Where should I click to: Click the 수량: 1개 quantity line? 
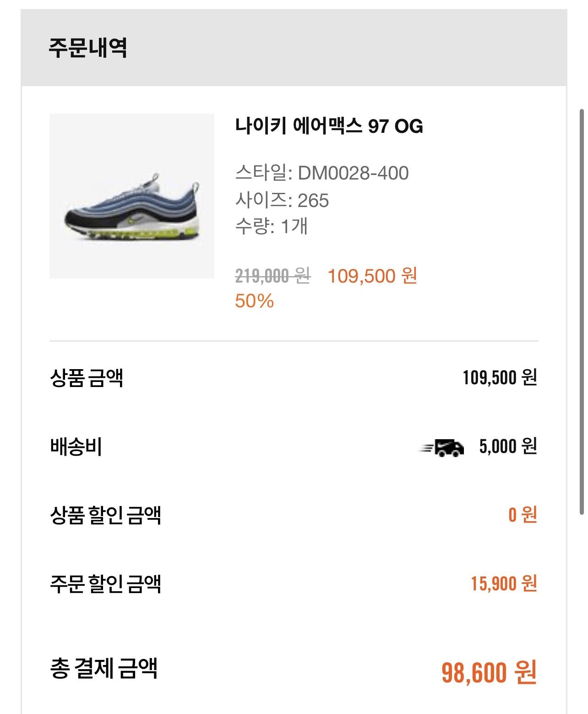coord(271,226)
